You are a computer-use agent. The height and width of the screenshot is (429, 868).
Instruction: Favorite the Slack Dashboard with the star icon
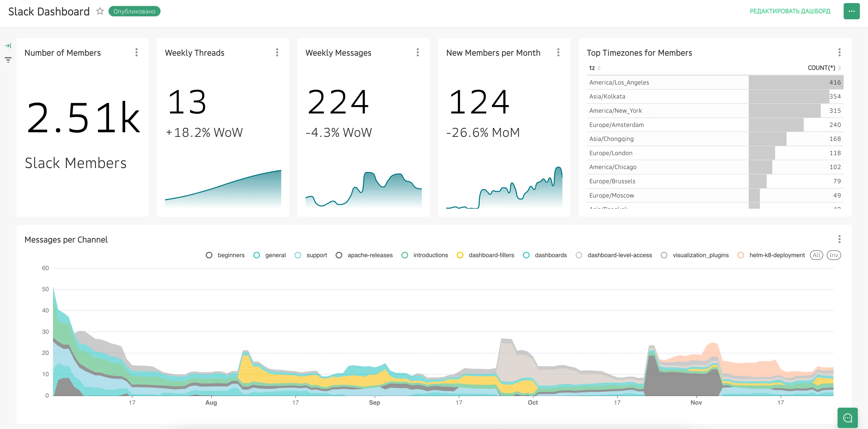click(x=100, y=11)
